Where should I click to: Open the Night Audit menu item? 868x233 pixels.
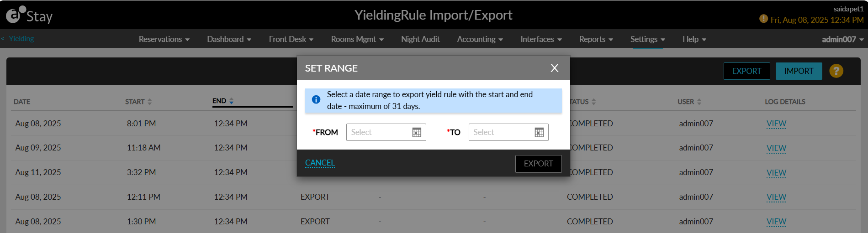pyautogui.click(x=420, y=39)
